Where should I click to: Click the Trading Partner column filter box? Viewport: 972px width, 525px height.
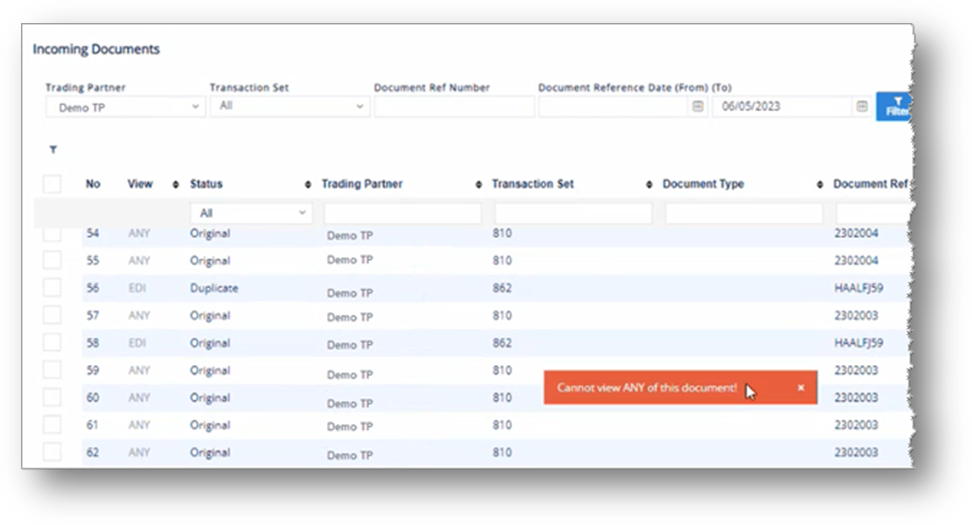(402, 213)
